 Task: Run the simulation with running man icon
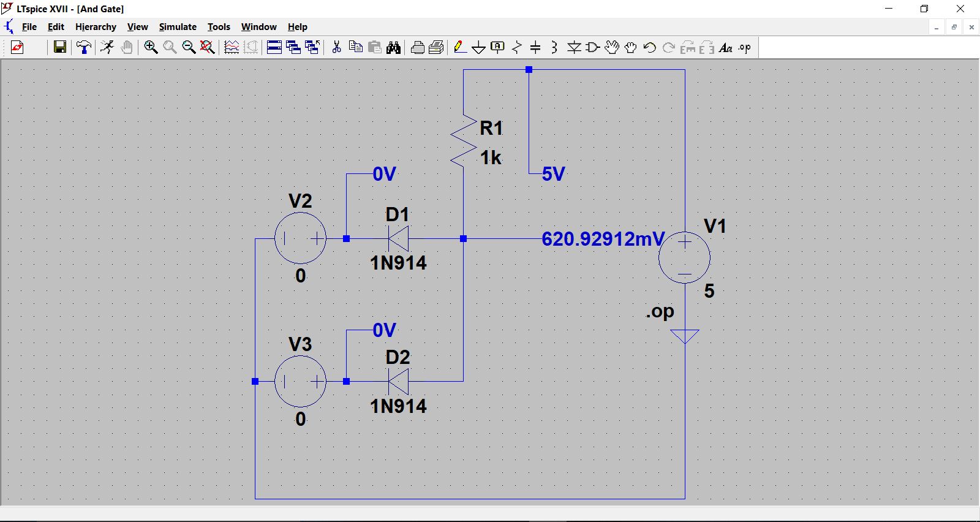coord(107,48)
